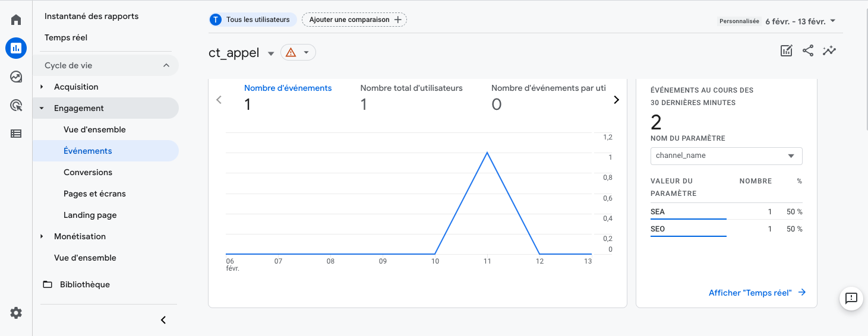Open the Home icon in left rail
The width and height of the screenshot is (868, 336).
point(16,20)
